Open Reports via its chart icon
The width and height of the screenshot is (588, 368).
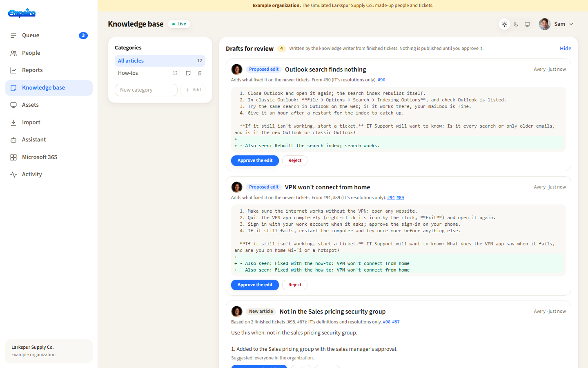[x=13, y=70]
